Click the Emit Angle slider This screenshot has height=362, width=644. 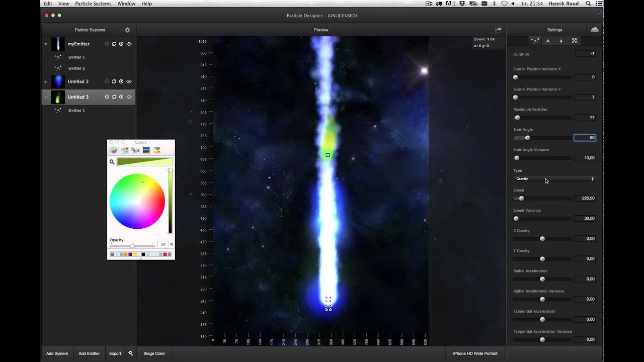[x=542, y=138]
